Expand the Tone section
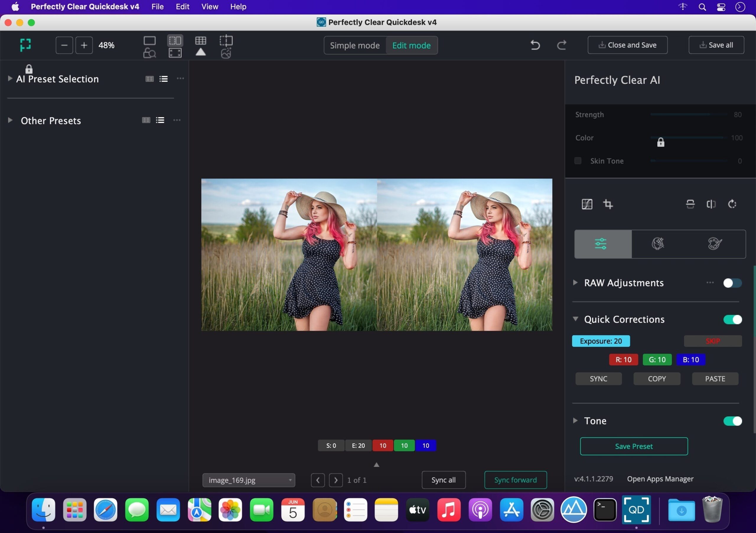The image size is (756, 533). [575, 421]
